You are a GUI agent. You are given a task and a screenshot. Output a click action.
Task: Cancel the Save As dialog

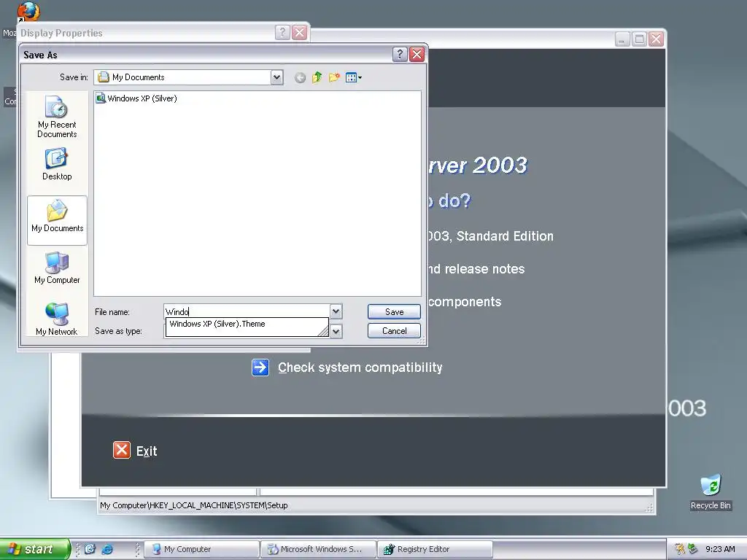pos(394,331)
